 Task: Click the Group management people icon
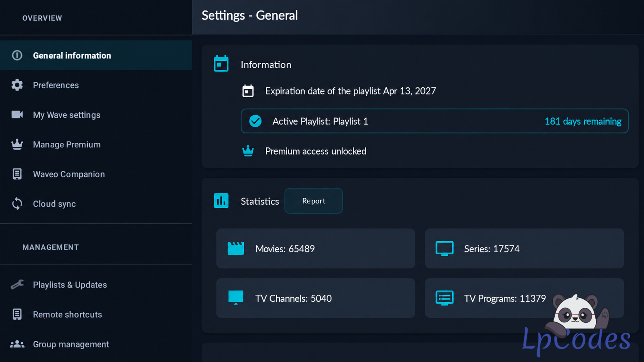point(17,344)
